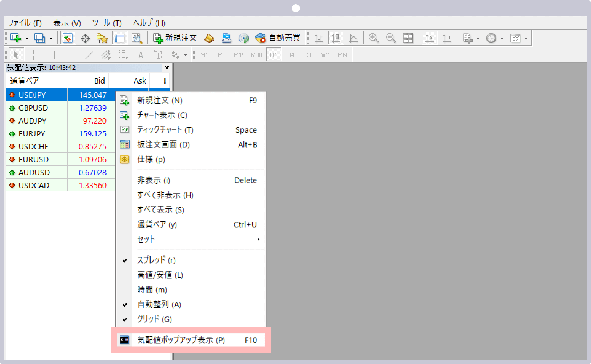This screenshot has width=591, height=364.
Task: Select the EURJPY row
Action: click(61, 134)
